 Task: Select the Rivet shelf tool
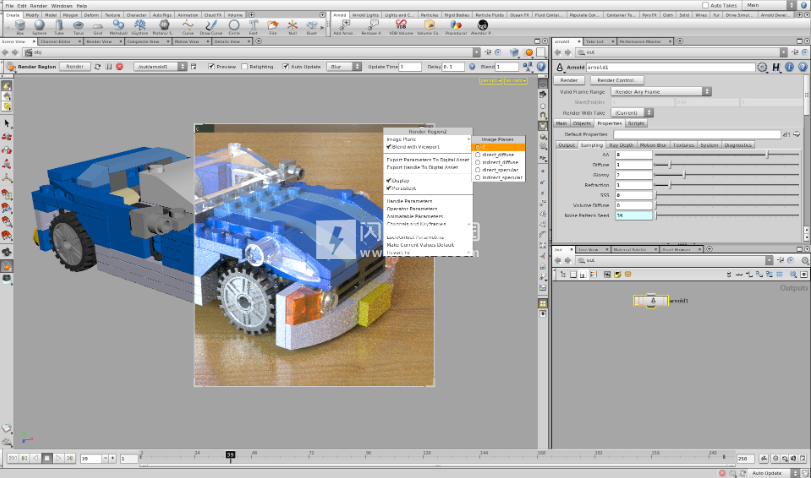pyautogui.click(x=311, y=27)
